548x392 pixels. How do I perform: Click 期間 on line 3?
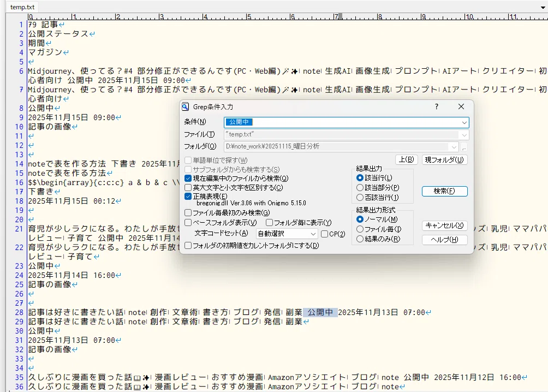37,43
